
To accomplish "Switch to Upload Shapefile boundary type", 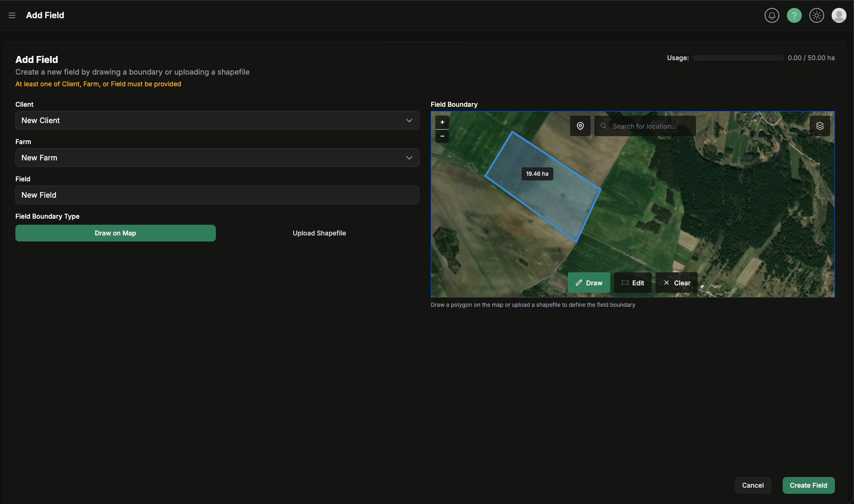I will coord(319,233).
